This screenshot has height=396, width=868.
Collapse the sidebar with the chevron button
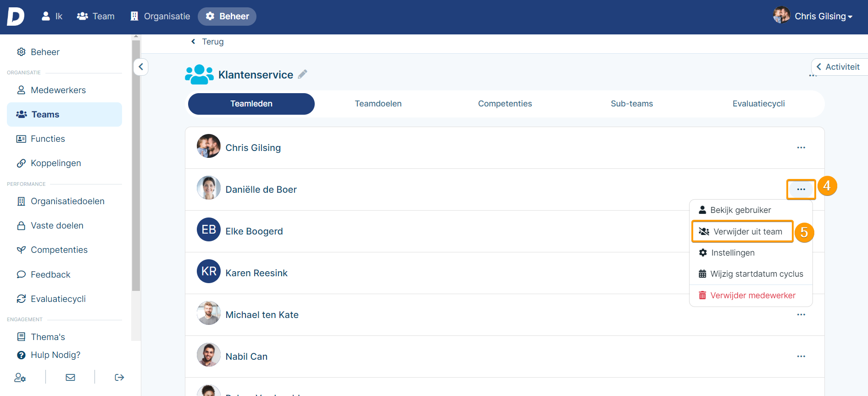(141, 67)
